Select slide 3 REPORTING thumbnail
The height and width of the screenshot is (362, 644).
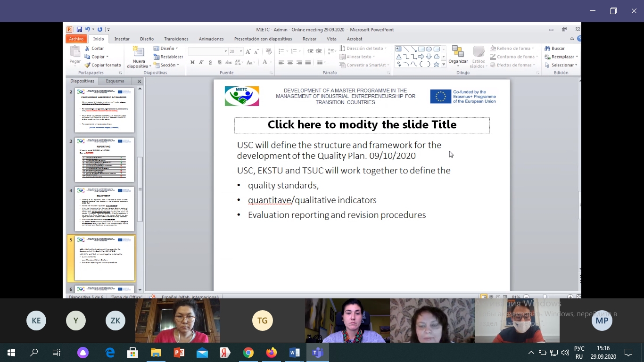click(x=104, y=160)
